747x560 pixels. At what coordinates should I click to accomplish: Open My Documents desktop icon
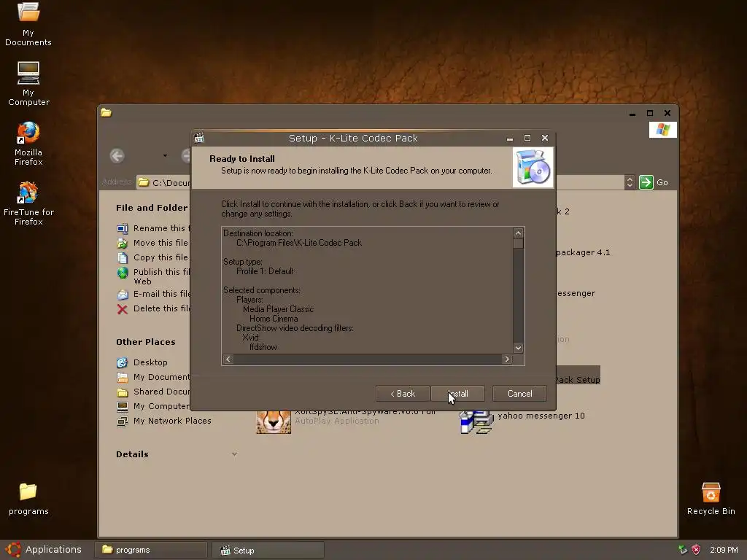[28, 24]
